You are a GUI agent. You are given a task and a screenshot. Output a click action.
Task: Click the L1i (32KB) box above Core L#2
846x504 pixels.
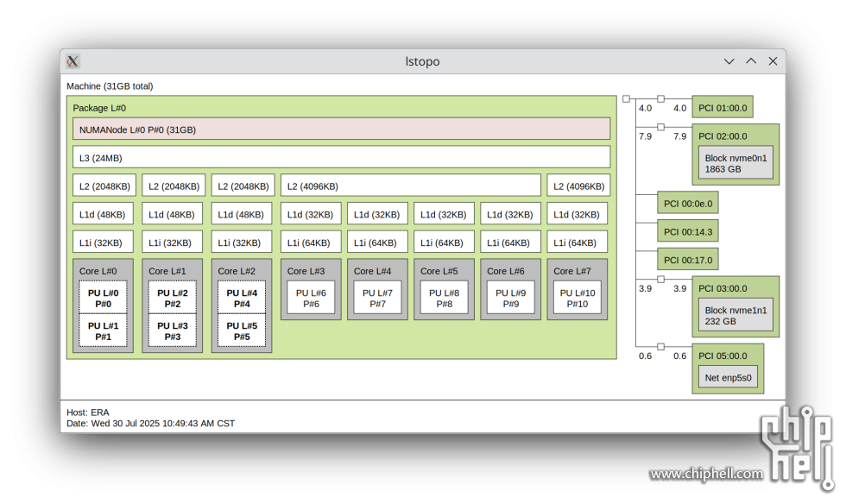[x=241, y=242]
